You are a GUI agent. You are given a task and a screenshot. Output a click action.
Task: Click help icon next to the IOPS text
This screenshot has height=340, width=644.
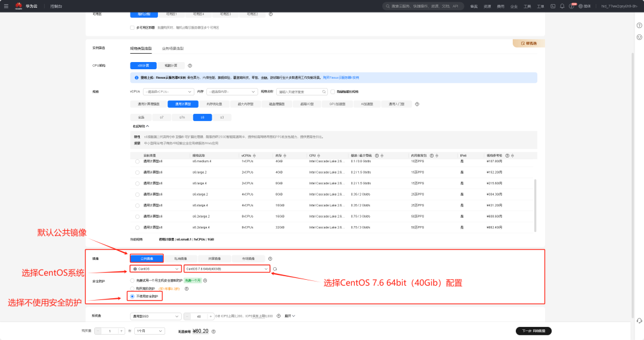(x=278, y=316)
